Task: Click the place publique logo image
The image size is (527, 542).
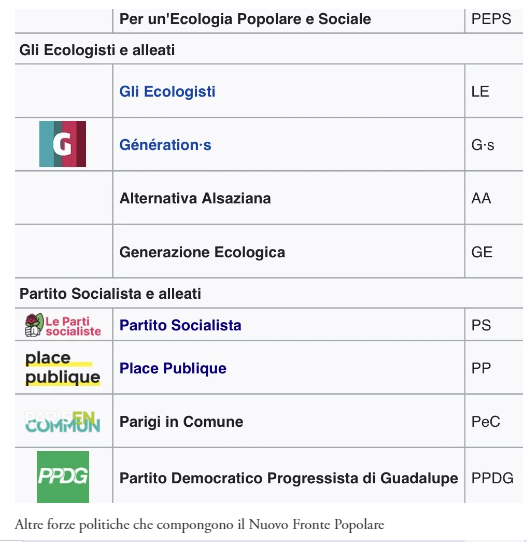Action: coord(63,368)
